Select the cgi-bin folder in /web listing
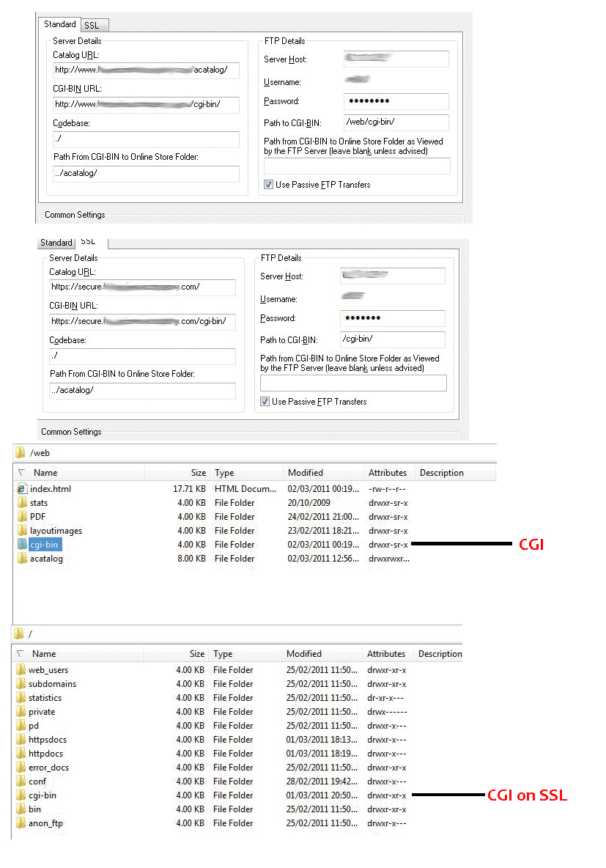606x868 pixels. click(x=43, y=545)
